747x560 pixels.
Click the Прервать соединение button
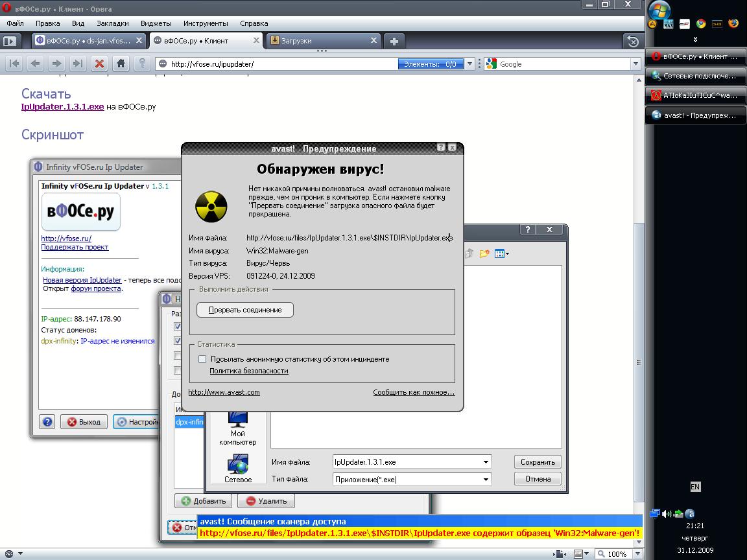pos(244,310)
